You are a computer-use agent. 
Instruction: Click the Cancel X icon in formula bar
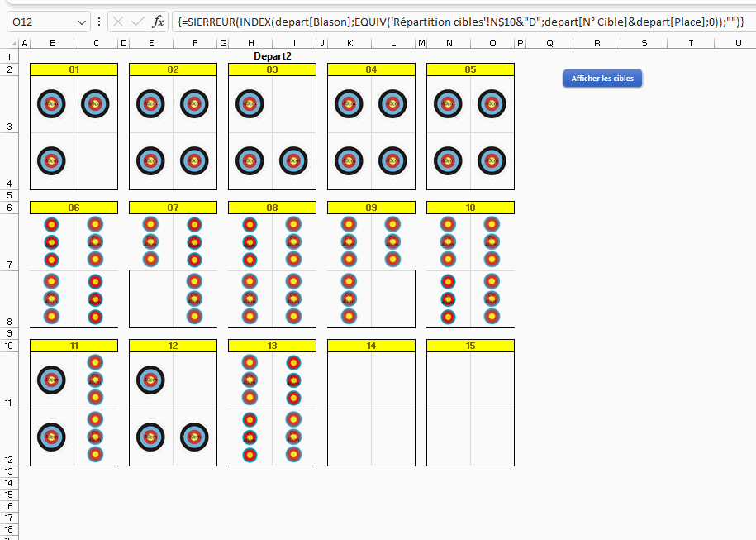point(118,22)
